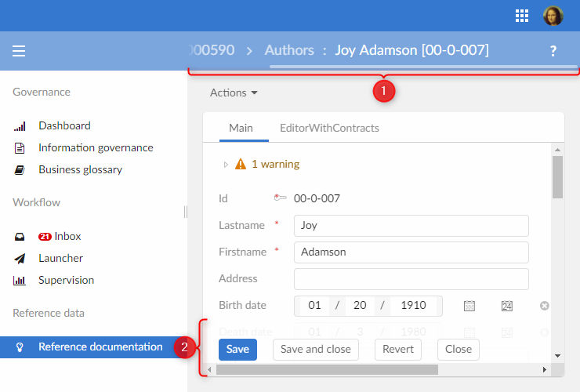Click the Address input field
This screenshot has height=392, width=580.
(x=411, y=279)
